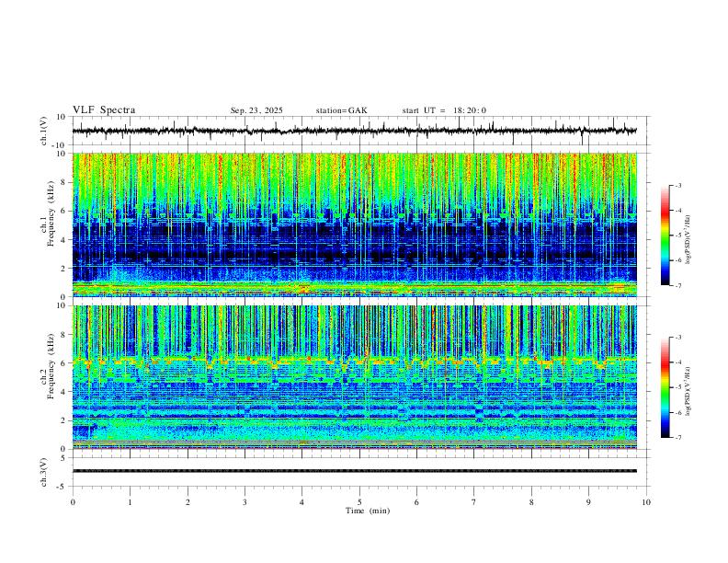Click the "start UT = 18:20:0" header text
This screenshot has width=728, height=563.
[x=444, y=110]
